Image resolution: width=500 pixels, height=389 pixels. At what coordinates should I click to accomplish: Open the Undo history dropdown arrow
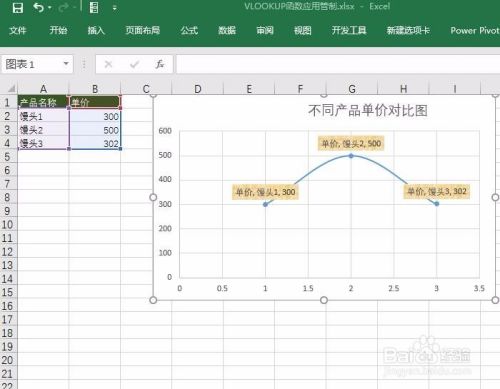[50, 8]
